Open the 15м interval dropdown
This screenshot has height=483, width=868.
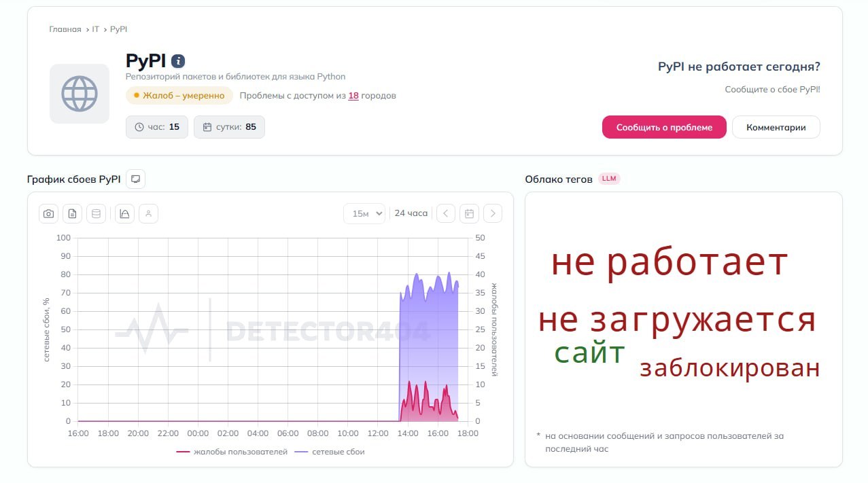pos(364,213)
